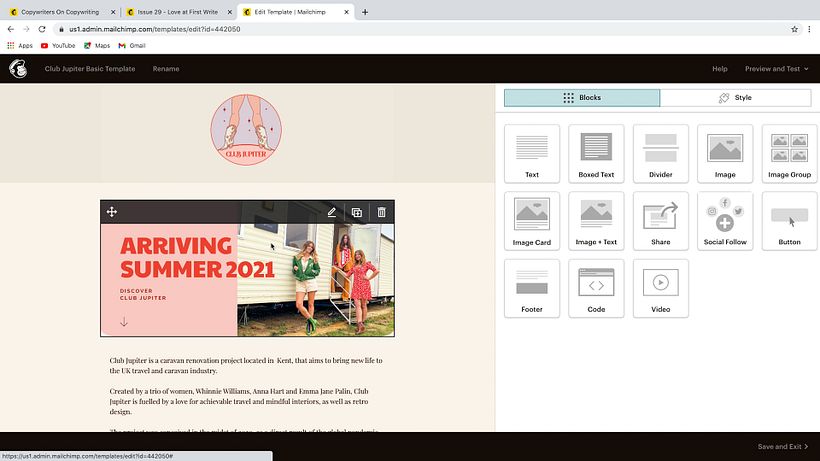Image resolution: width=820 pixels, height=461 pixels.
Task: Click the Rename link
Action: click(166, 69)
